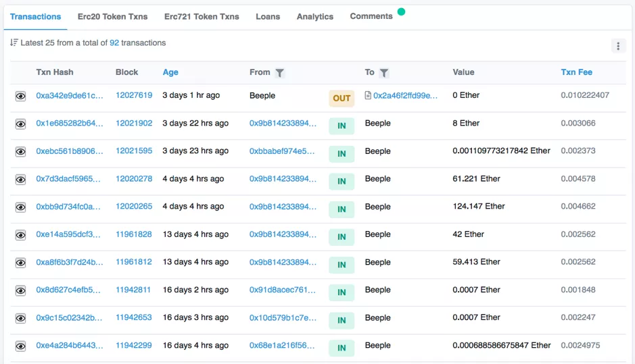
Task: Open the From column filter funnel
Action: point(279,73)
